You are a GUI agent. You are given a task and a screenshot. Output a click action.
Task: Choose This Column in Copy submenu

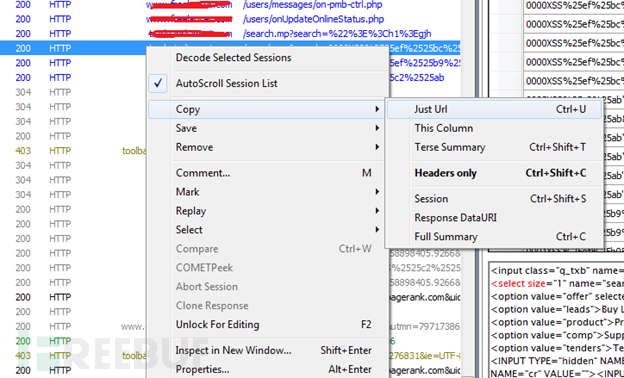coord(494,128)
